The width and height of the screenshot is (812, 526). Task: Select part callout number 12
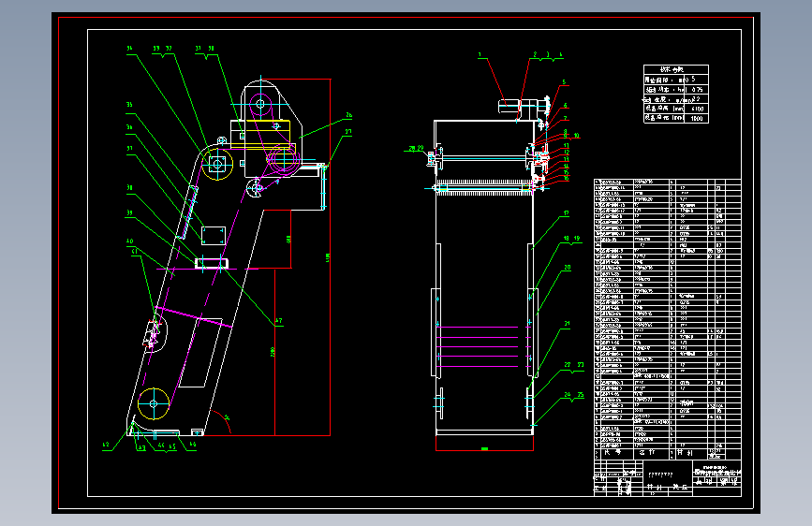click(x=567, y=153)
